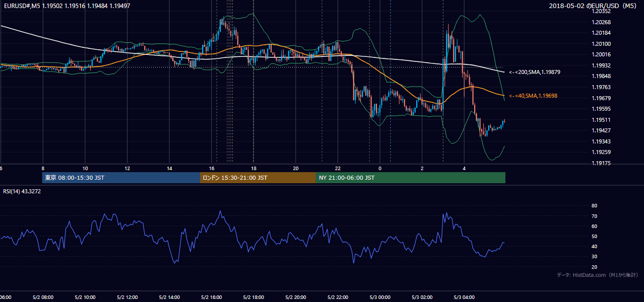Click time axis label 5/2 22:00
Screen dimensions: 644x302
click(338, 297)
